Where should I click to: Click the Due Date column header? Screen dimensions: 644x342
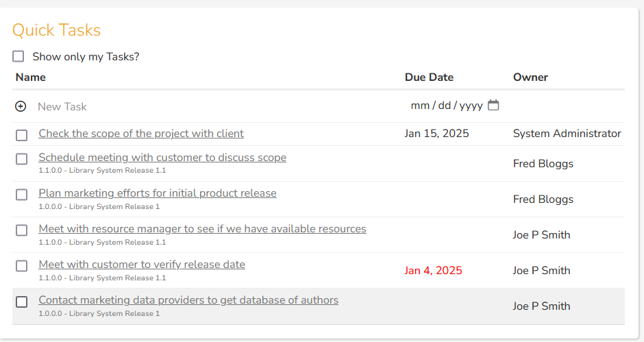coord(429,77)
